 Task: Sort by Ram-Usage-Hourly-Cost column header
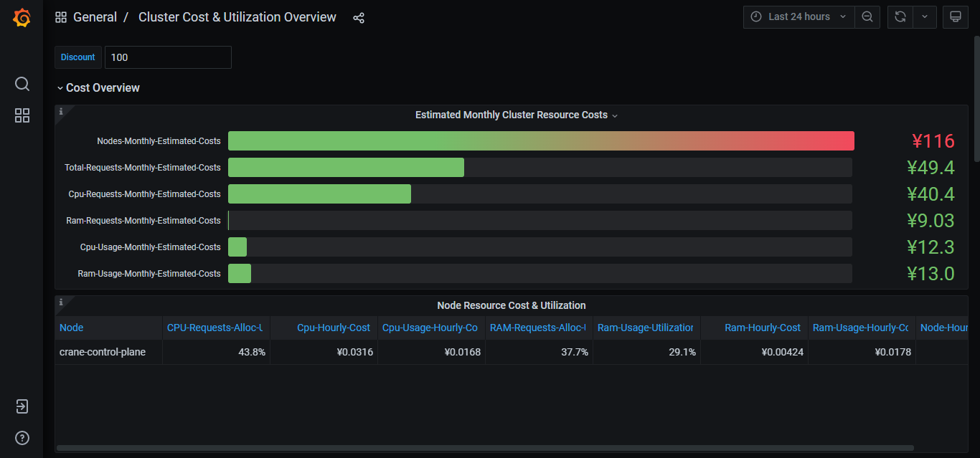point(862,328)
